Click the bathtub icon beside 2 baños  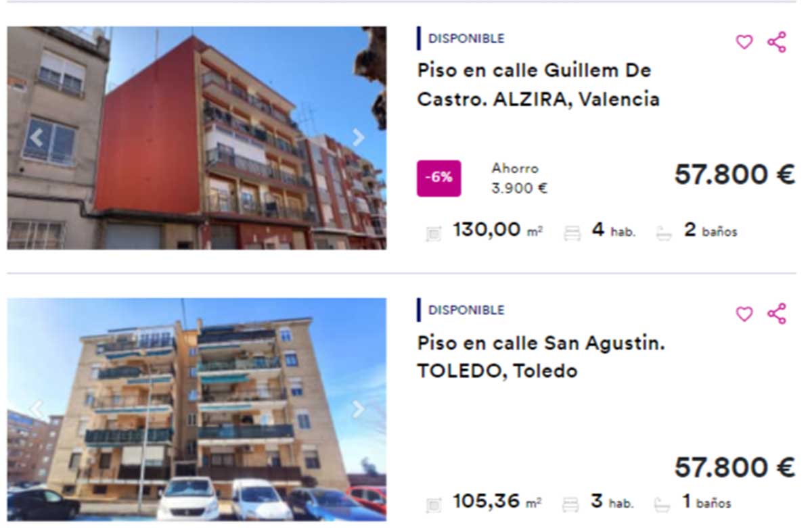(664, 234)
